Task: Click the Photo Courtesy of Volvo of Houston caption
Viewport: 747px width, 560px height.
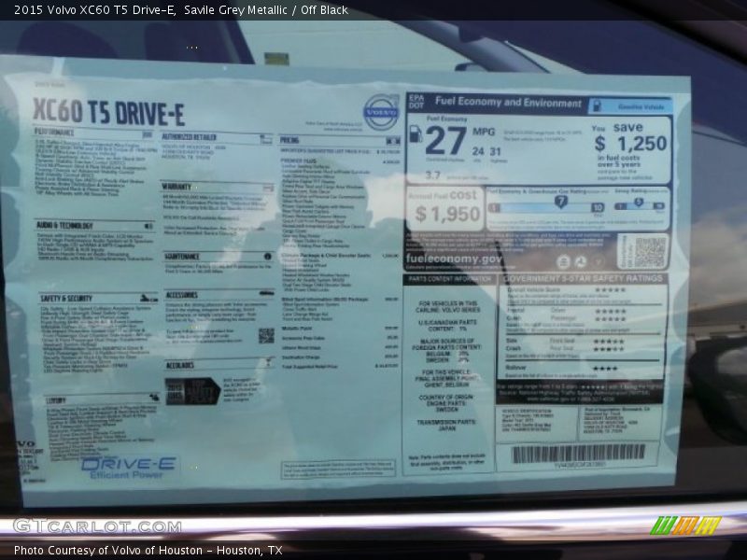Action: click(148, 551)
